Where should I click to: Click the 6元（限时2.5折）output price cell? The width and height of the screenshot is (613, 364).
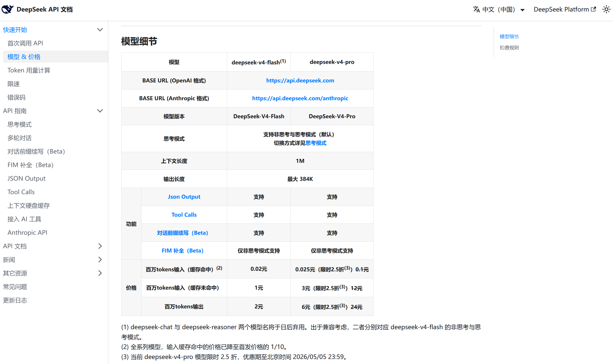click(332, 307)
